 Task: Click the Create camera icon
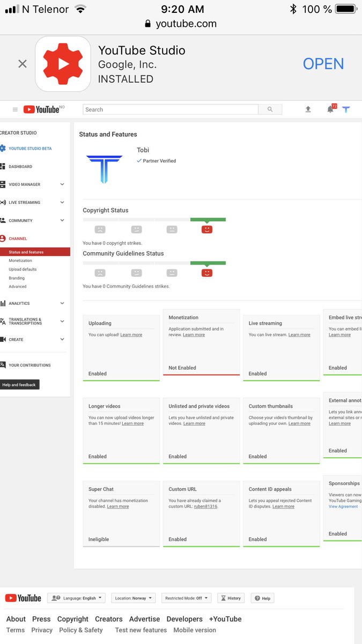point(3,340)
